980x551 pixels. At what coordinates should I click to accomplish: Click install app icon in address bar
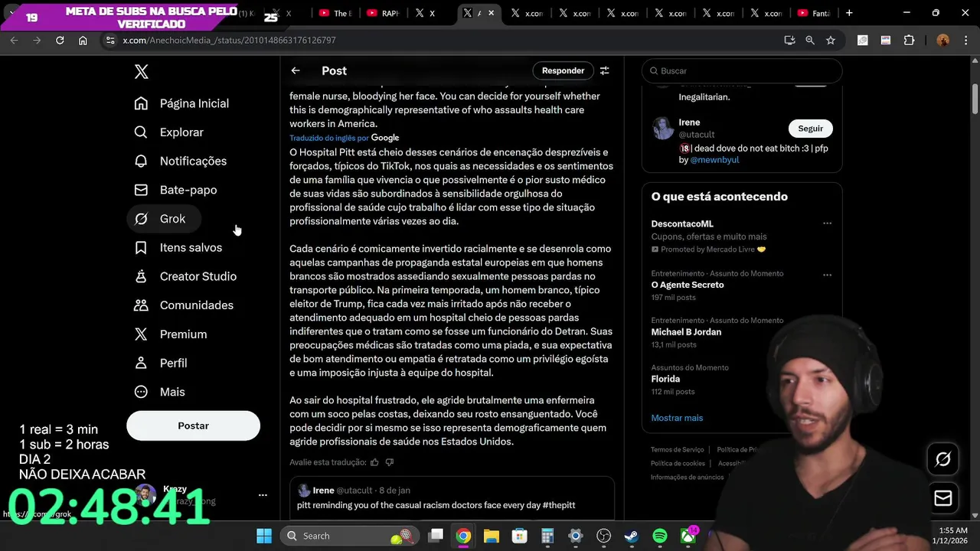pyautogui.click(x=789, y=40)
